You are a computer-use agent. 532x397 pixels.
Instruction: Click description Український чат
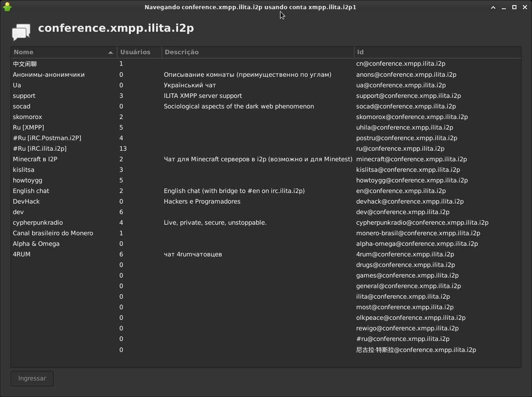coord(190,85)
